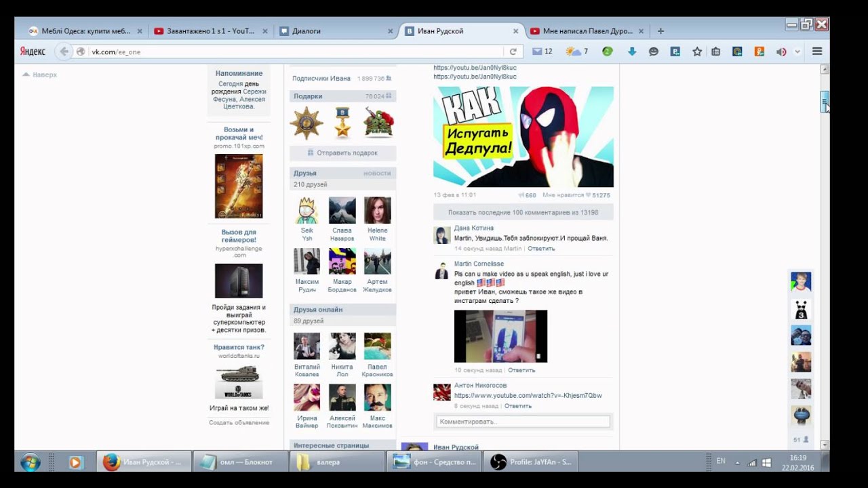Open Martin Cornelisse's profile name
The image size is (868, 488).
(x=479, y=264)
